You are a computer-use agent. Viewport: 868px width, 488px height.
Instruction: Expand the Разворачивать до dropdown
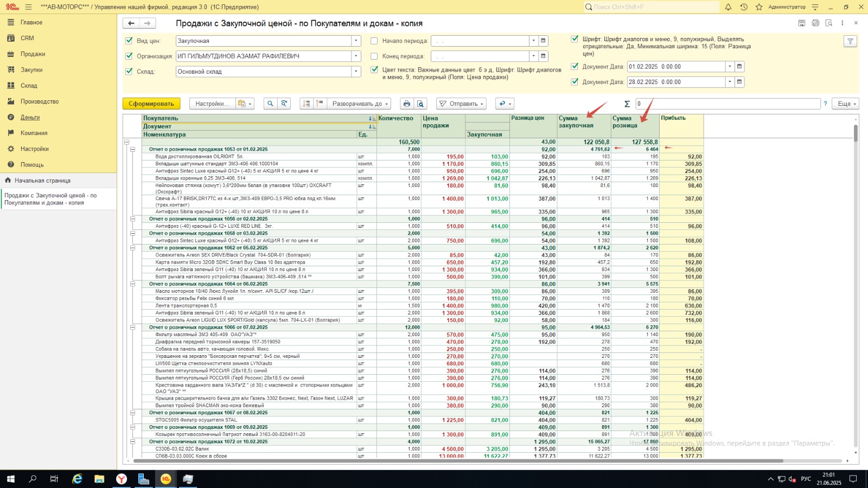(358, 104)
